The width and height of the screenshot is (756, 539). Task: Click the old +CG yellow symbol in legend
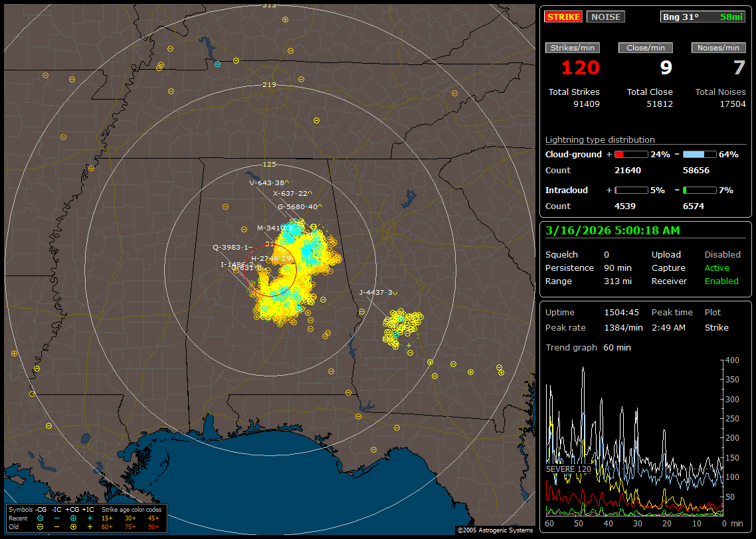coord(73,526)
